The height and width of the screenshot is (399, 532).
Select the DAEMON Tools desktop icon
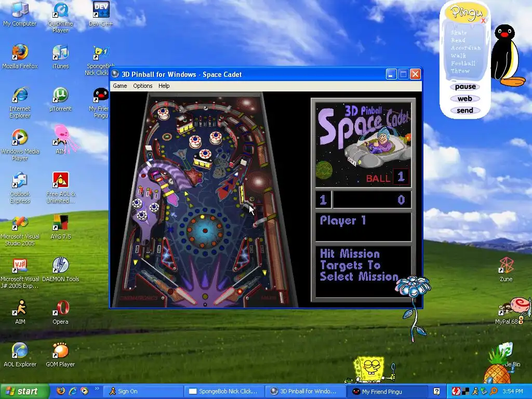[x=60, y=270]
